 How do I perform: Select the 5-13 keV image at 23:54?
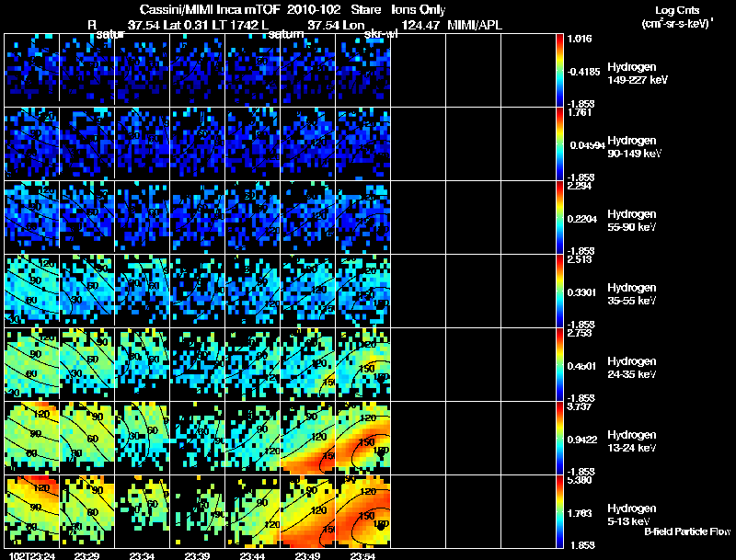click(x=362, y=511)
